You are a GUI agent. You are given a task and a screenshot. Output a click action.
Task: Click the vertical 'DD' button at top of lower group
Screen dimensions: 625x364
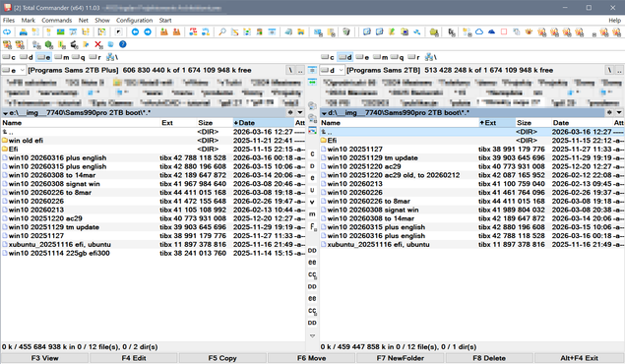[x=313, y=251]
